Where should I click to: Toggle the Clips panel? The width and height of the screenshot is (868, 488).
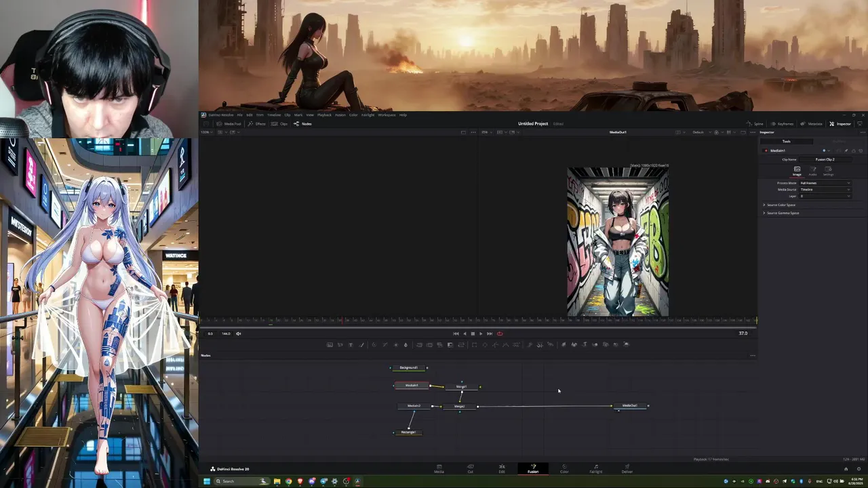pos(280,124)
